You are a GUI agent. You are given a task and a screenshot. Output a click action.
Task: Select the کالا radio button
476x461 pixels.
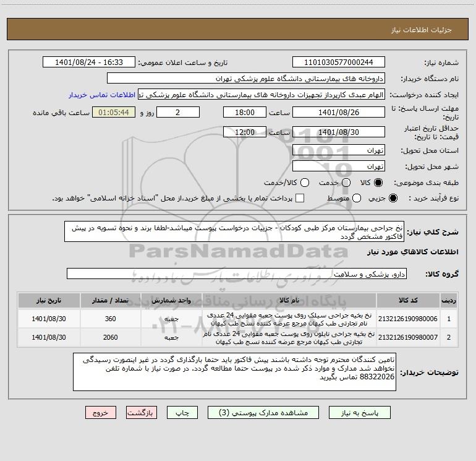click(378, 183)
